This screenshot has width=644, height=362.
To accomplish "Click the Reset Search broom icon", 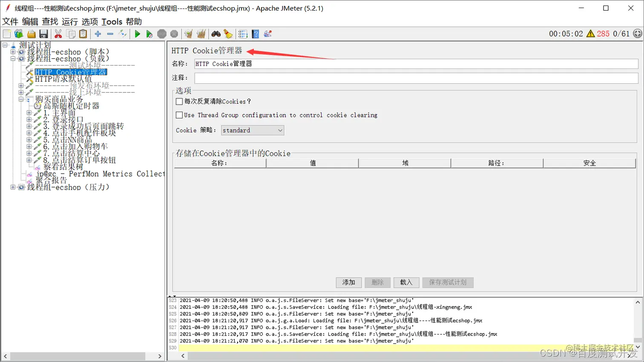I will click(x=228, y=34).
